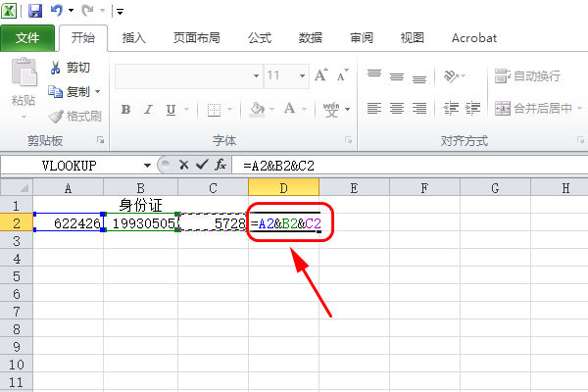588x392 pixels.
Task: Click 自动换行 wrap text button
Action: coord(527,76)
